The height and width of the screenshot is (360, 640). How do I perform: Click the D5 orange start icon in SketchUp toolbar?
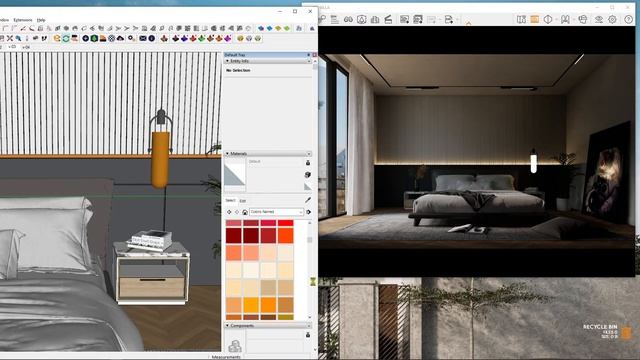coord(57,38)
